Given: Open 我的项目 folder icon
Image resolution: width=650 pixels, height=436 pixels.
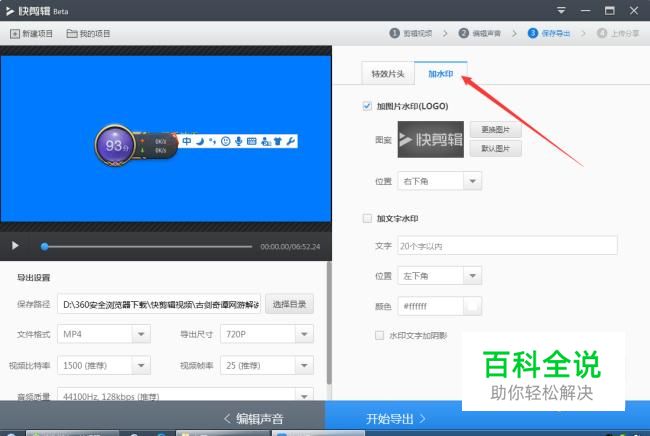Looking at the screenshot, I should point(72,34).
